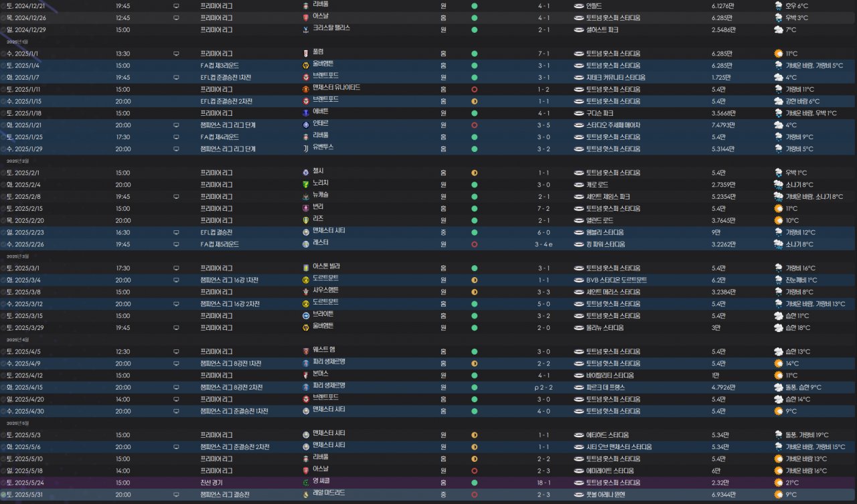The width and height of the screenshot is (857, 504).
Task: Click the Newcastle club badge
Action: coord(306,196)
